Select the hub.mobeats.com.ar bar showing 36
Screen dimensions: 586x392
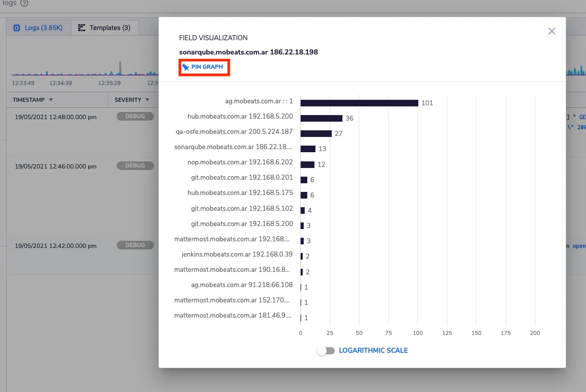[x=322, y=118]
